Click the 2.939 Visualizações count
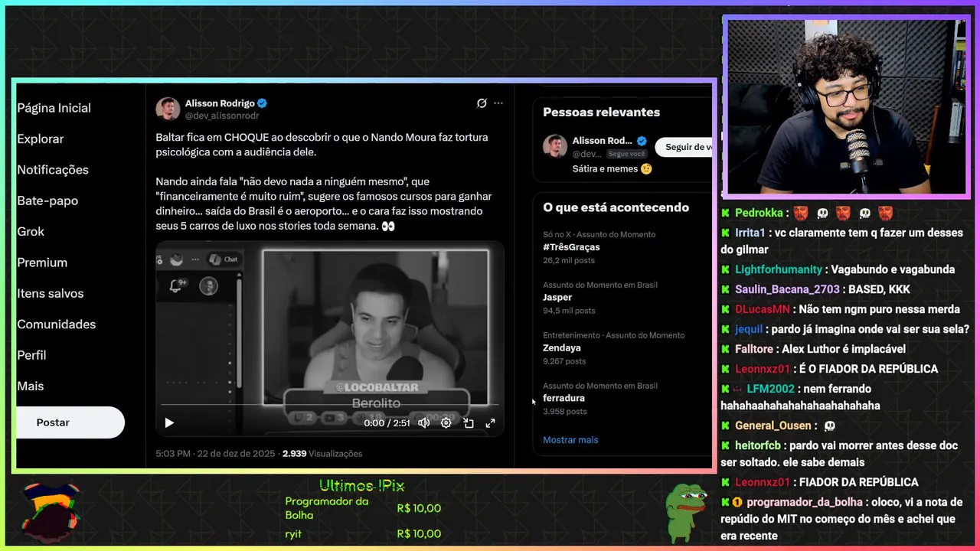The height and width of the screenshot is (551, 980). pos(322,454)
